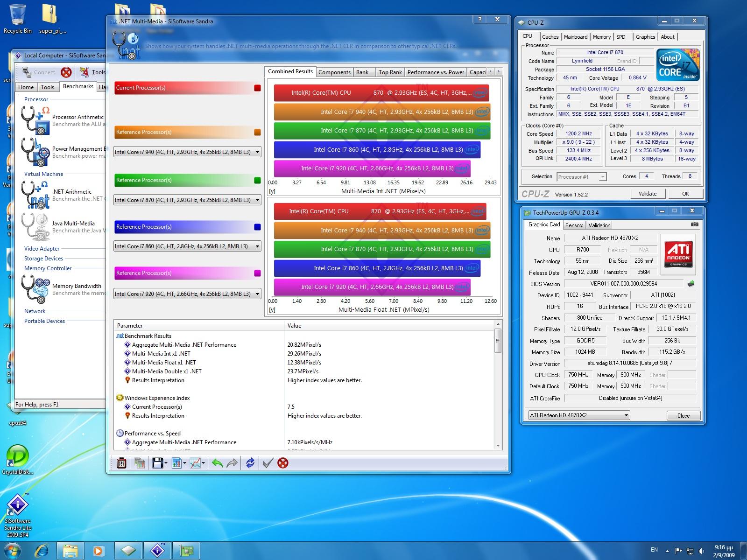The image size is (747, 560).
Task: Click the BIOS save chip icon
Action: [x=691, y=283]
